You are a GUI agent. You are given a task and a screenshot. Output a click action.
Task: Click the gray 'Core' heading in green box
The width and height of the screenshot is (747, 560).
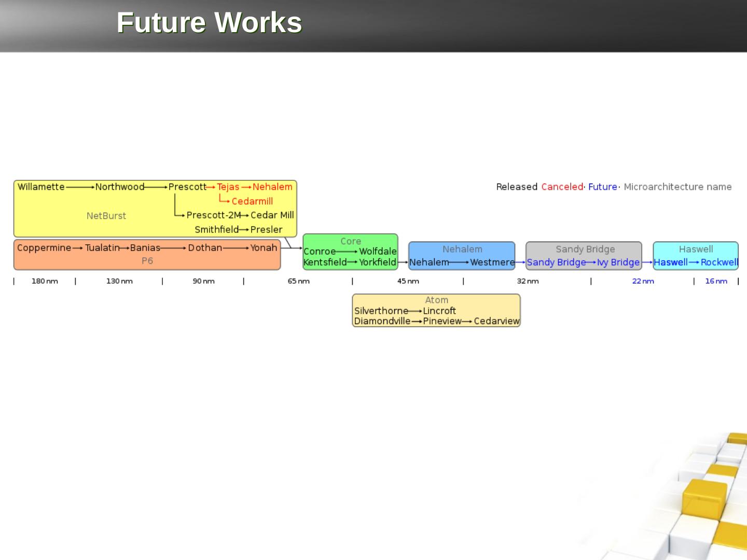point(351,241)
